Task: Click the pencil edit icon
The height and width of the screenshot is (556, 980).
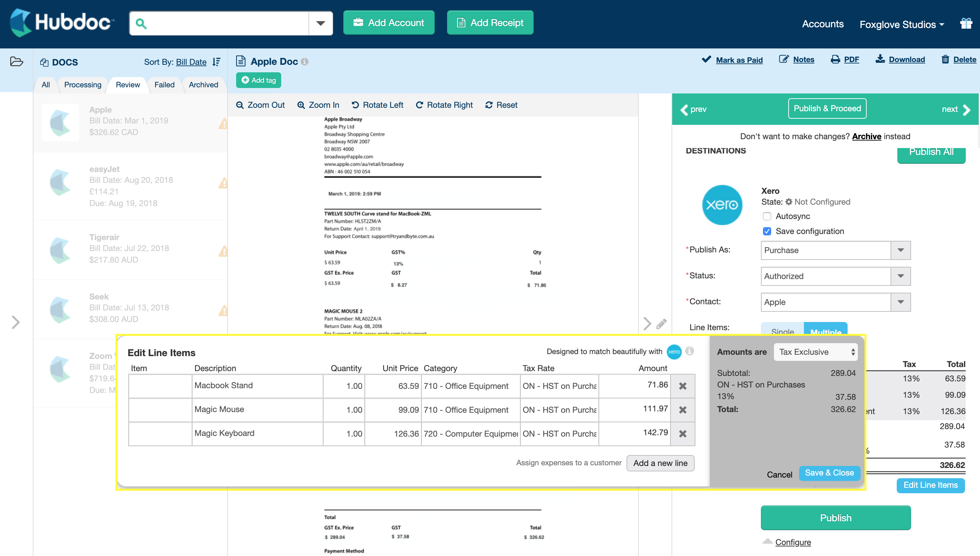Action: [x=662, y=324]
